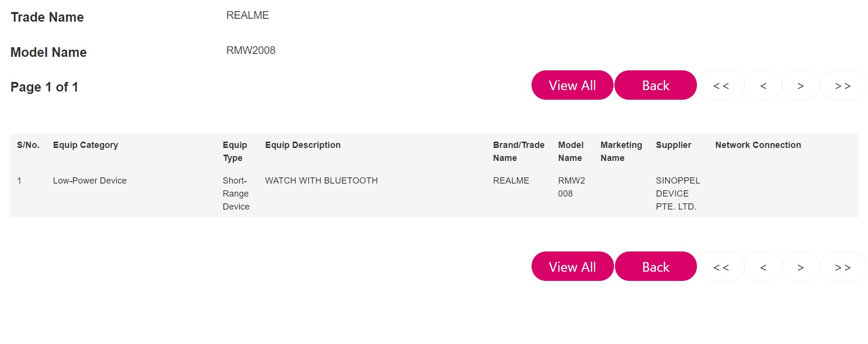Go to next page using top > button
The width and height of the screenshot is (868, 344).
[801, 86]
